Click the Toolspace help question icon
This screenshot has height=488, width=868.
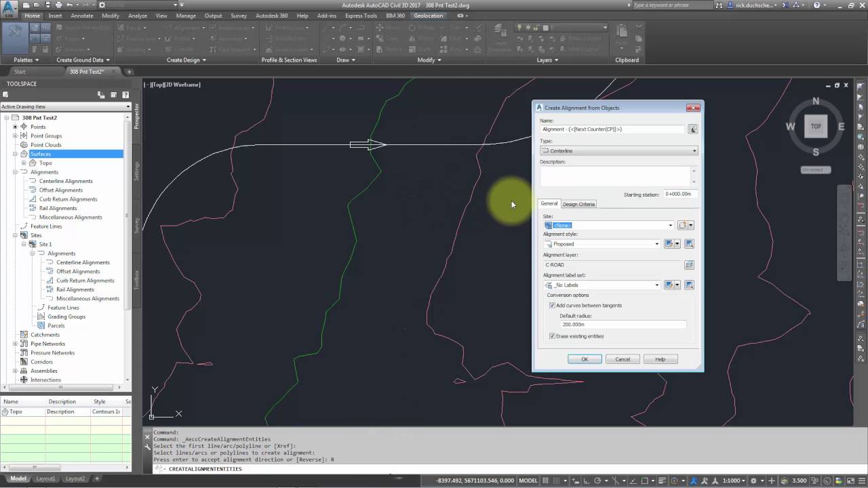click(x=125, y=95)
